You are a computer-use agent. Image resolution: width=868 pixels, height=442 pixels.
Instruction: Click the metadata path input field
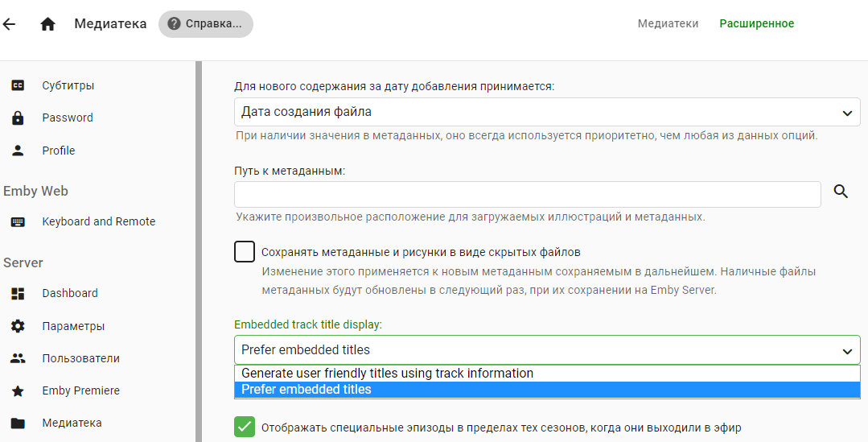point(527,194)
